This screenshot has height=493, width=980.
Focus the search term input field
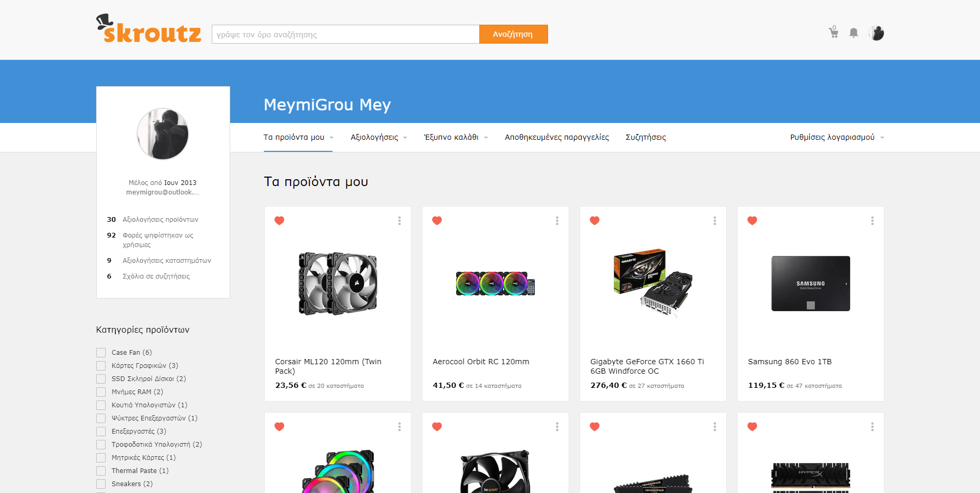click(x=345, y=34)
